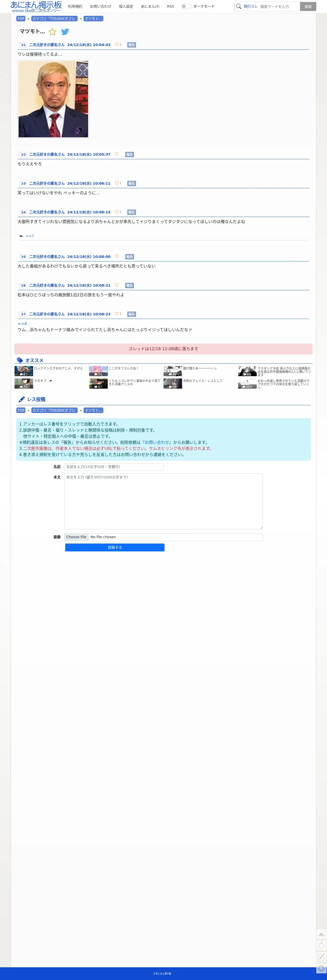Click anchor number >>3
This screenshot has width=327, height=980.
tap(23, 183)
